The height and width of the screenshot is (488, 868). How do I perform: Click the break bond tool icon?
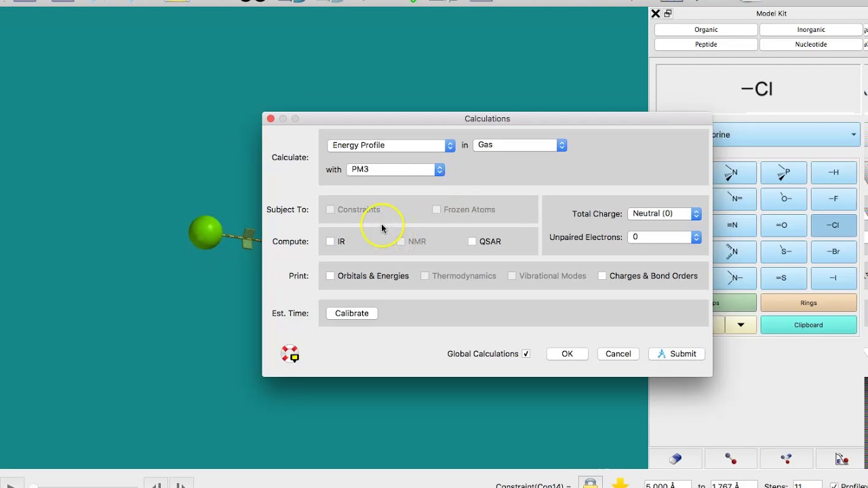(x=786, y=459)
